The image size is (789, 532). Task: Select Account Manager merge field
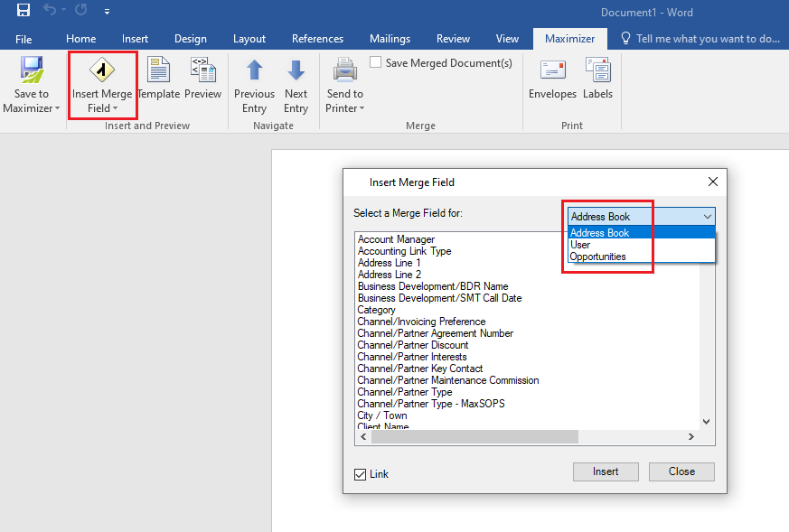click(x=396, y=239)
